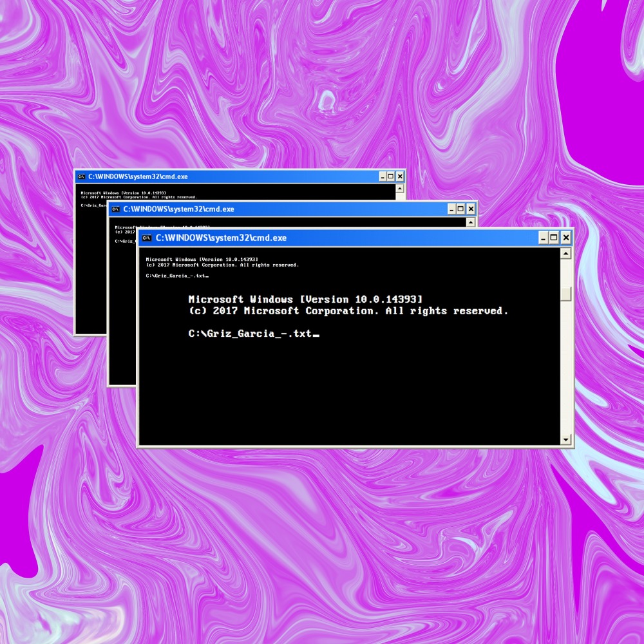Viewport: 644px width, 644px height.
Task: Click the scrollbar thumb in the front window
Action: (x=566, y=294)
